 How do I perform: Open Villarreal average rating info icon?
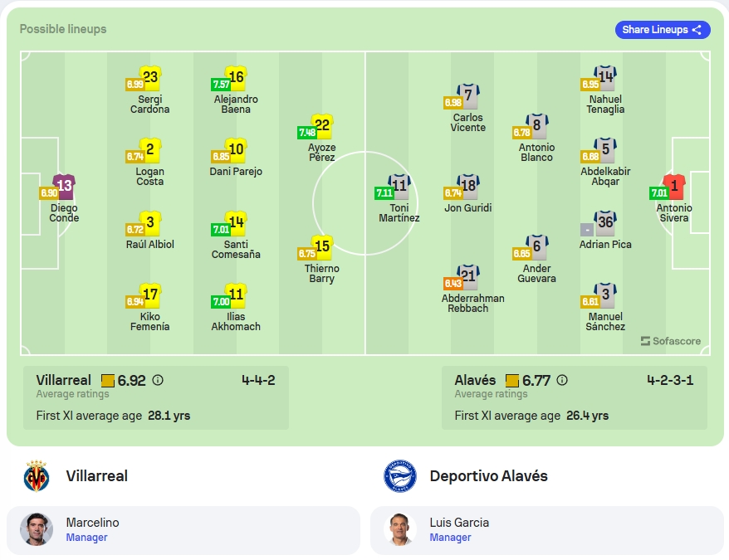[158, 380]
